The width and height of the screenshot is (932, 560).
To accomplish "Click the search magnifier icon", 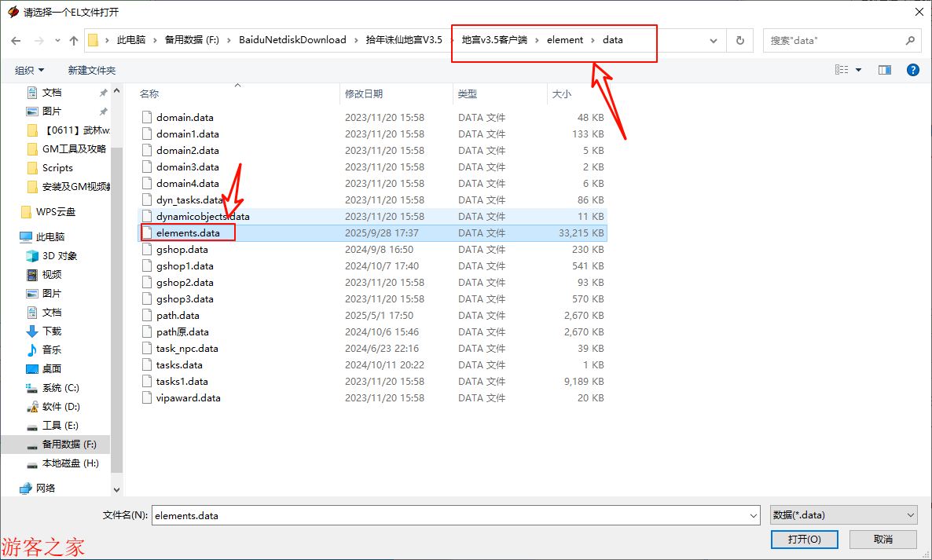I will click(x=910, y=40).
